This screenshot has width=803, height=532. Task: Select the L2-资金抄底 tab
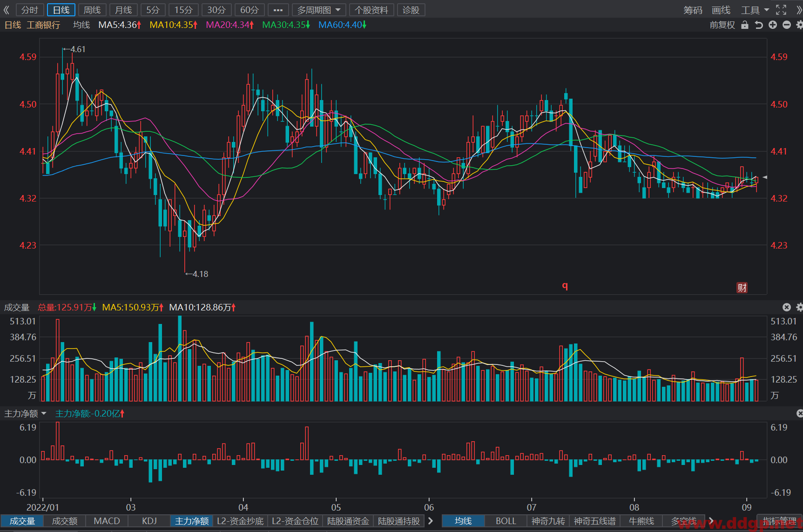tap(240, 521)
